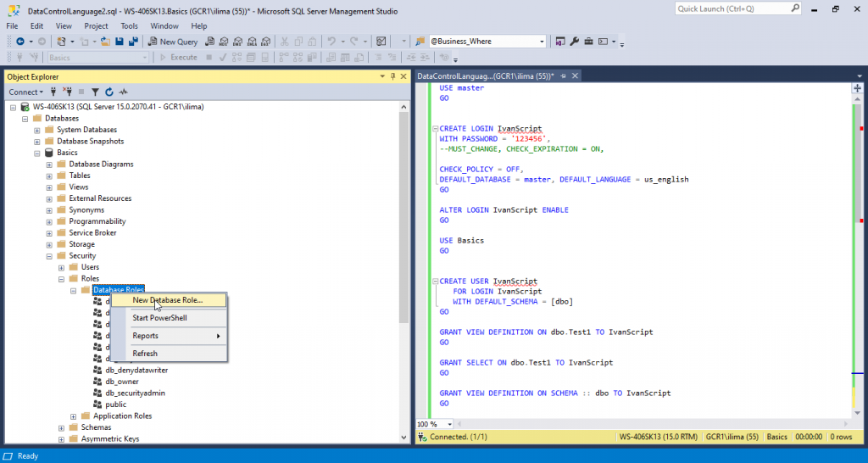Click the DMX query toolbar icon

237,42
